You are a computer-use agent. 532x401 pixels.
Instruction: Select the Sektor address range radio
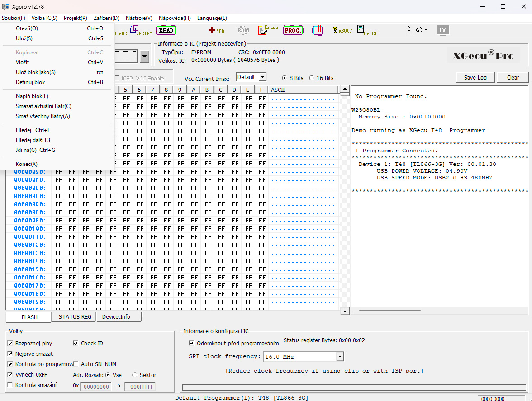click(135, 375)
